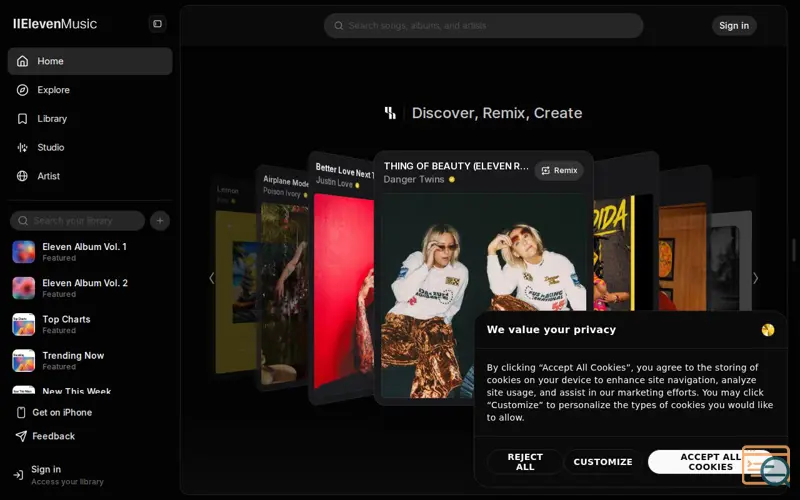This screenshot has width=800, height=500.
Task: Show next carousel item with right chevron
Action: [x=756, y=278]
